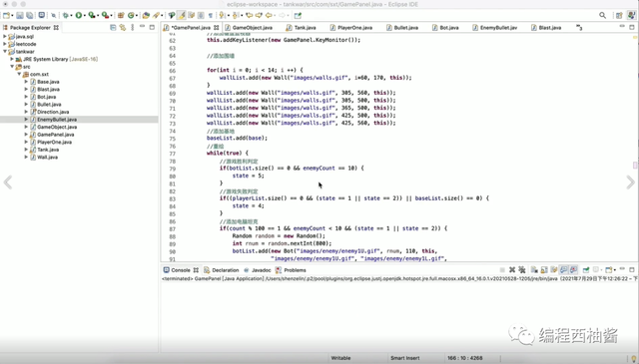The image size is (639, 364).
Task: Remove Launch in Console toolbar
Action: click(x=512, y=270)
